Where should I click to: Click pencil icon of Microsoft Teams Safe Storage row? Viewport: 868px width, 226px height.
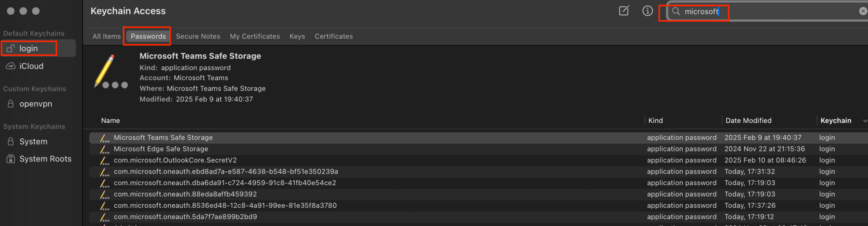point(105,138)
